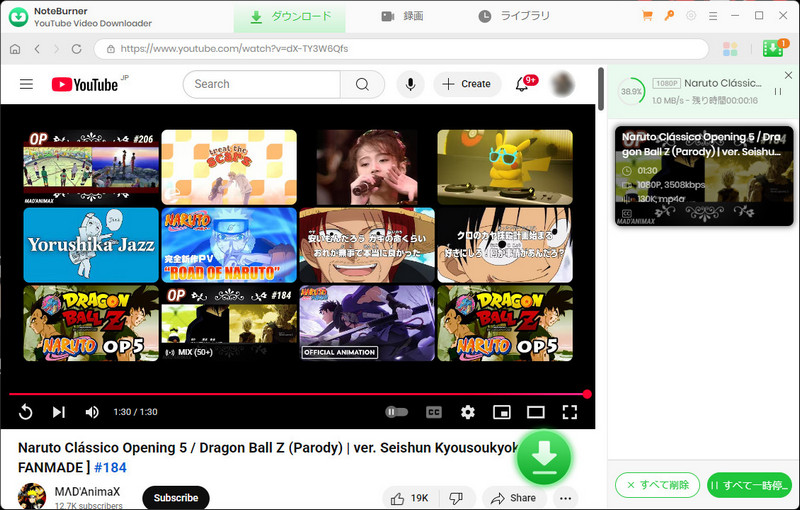The image size is (800, 510).
Task: Open the OP #184 MIX (50+) thumbnail
Action: (x=229, y=323)
